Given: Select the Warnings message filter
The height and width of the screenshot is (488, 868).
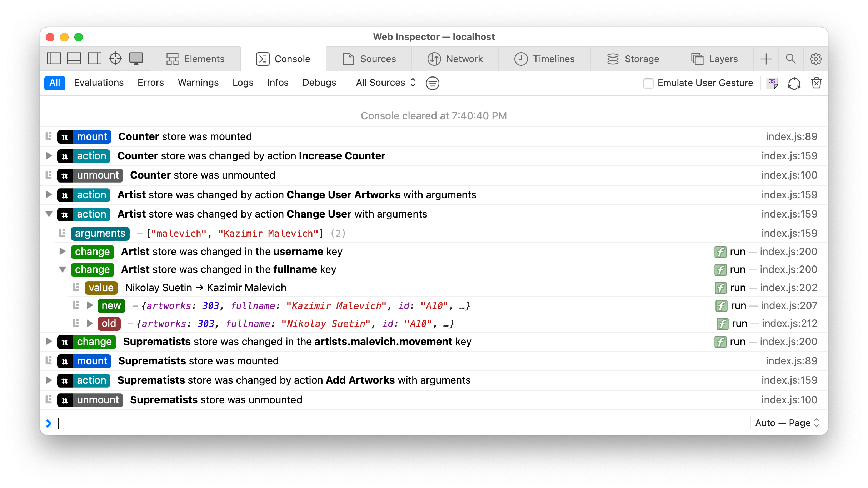Looking at the screenshot, I should click(198, 83).
